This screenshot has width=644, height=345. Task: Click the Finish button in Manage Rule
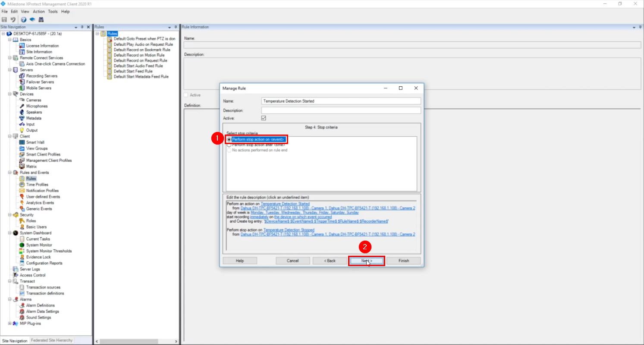tap(403, 260)
